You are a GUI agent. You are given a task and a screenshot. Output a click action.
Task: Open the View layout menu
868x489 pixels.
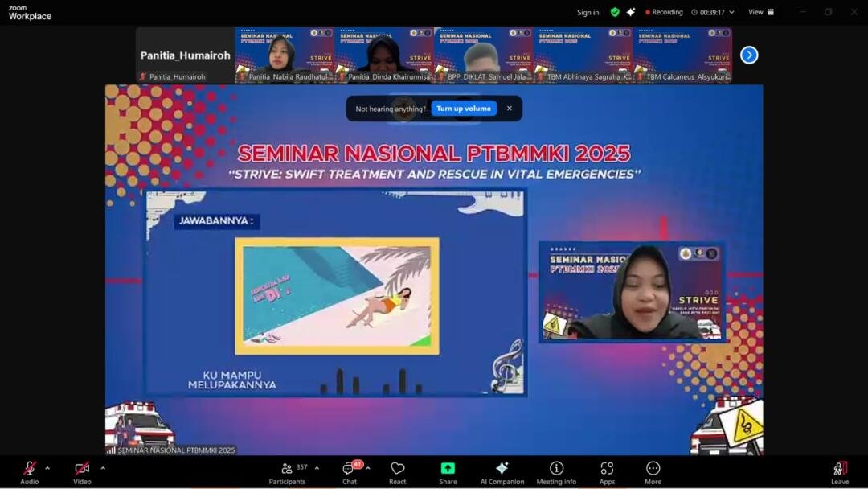[760, 12]
